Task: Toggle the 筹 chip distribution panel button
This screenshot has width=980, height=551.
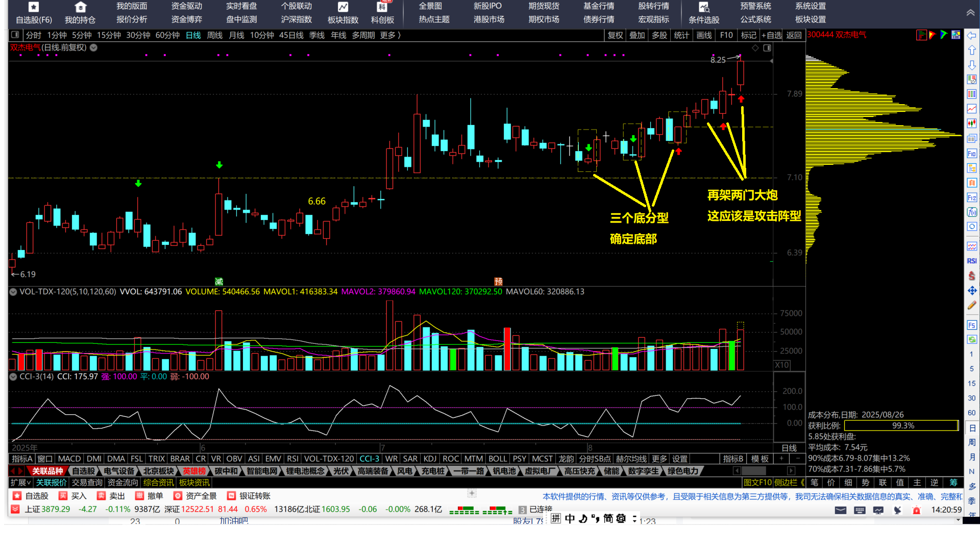Action: (953, 482)
